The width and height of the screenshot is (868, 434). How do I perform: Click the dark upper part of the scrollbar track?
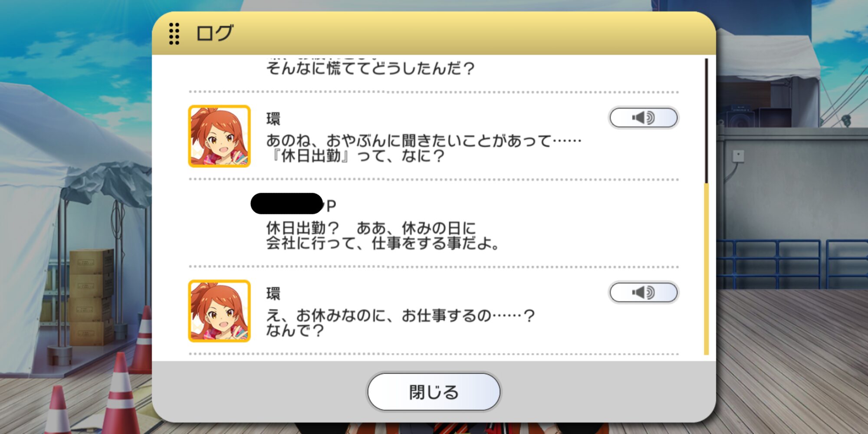706,121
